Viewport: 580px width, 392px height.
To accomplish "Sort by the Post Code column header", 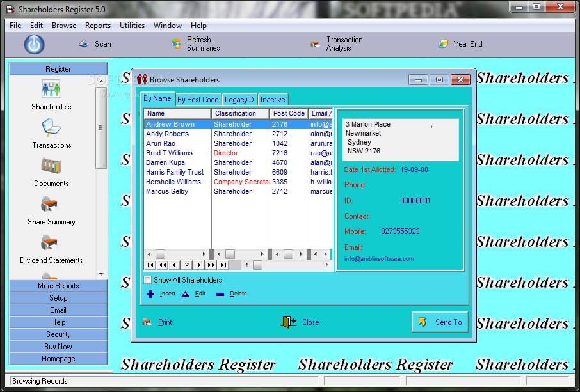I will coord(289,113).
